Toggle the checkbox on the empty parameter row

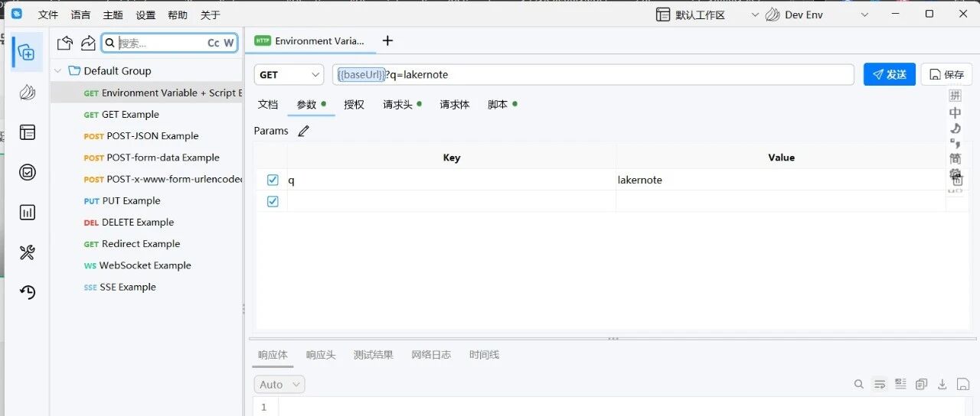[273, 201]
